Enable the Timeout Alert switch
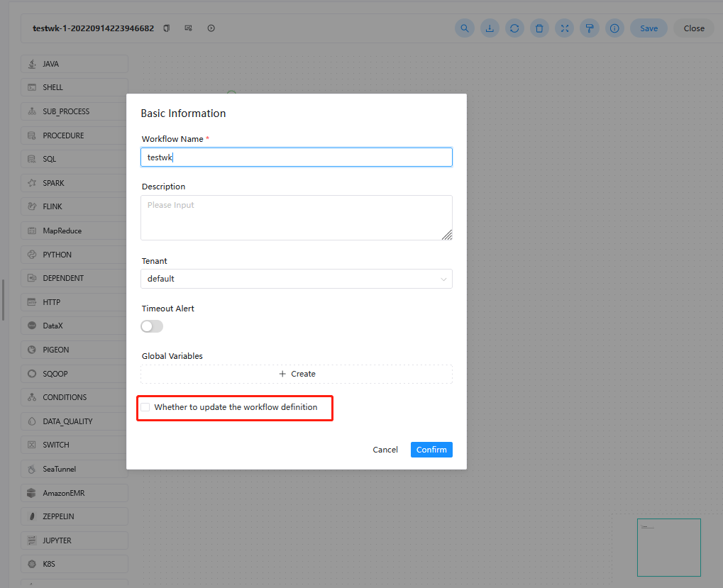The width and height of the screenshot is (723, 588). 152,326
